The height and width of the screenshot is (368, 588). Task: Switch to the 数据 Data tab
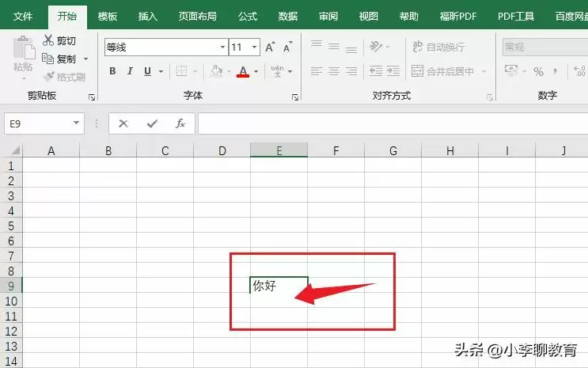288,16
